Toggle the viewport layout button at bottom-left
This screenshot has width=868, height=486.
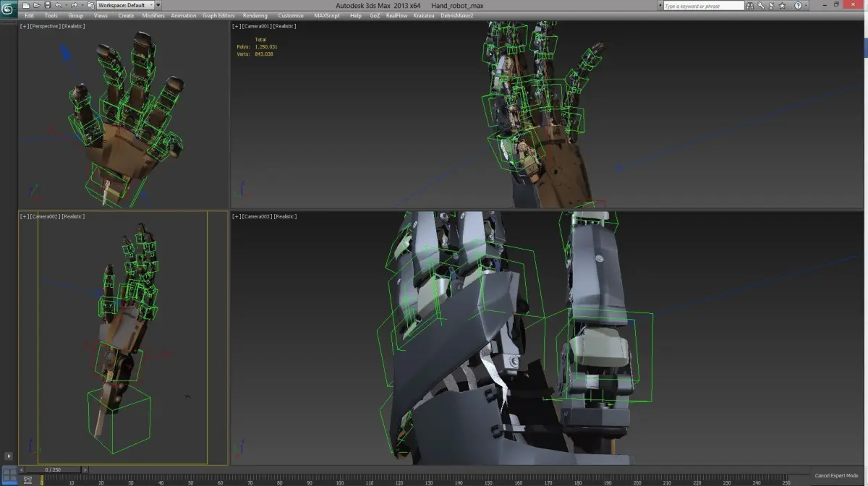pos(9,474)
